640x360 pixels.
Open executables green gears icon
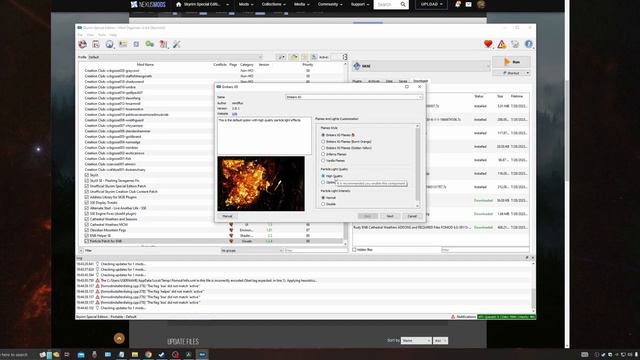tap(150, 44)
